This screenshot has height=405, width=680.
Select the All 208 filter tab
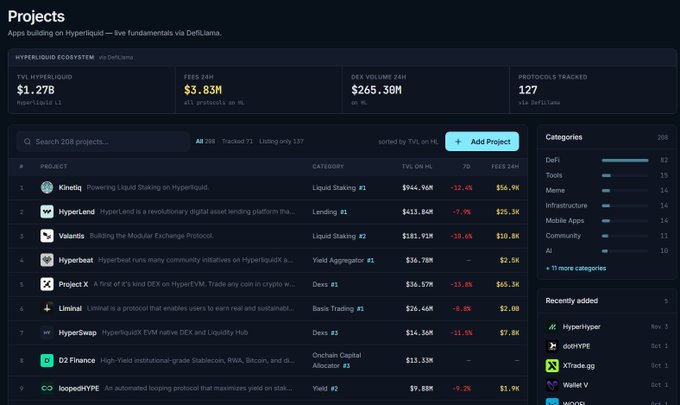[205, 141]
